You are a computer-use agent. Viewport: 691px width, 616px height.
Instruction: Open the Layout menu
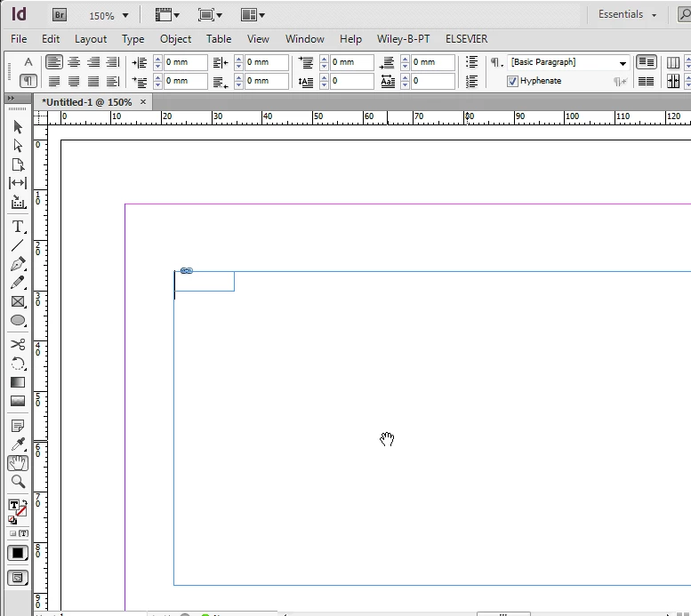coord(91,39)
